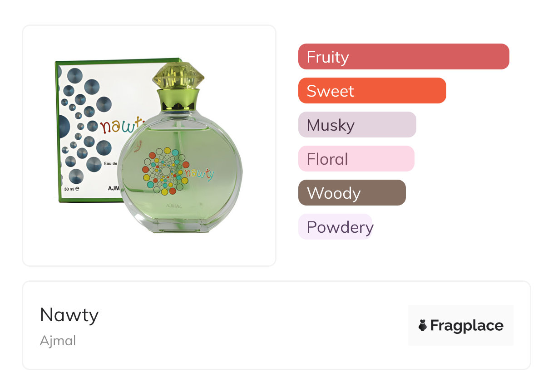Image resolution: width=553 pixels, height=392 pixels.
Task: Click the diamond-shaped yellow bottle cap
Action: [178, 75]
